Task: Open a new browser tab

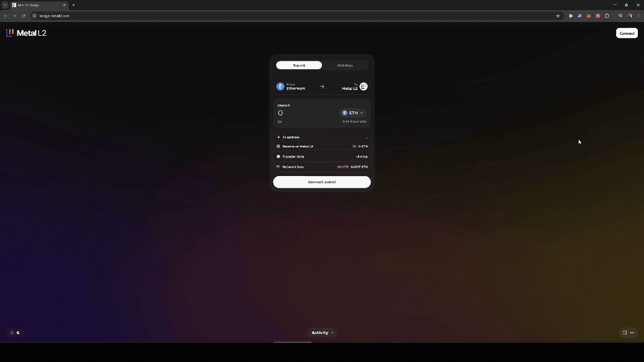Action: point(74,5)
